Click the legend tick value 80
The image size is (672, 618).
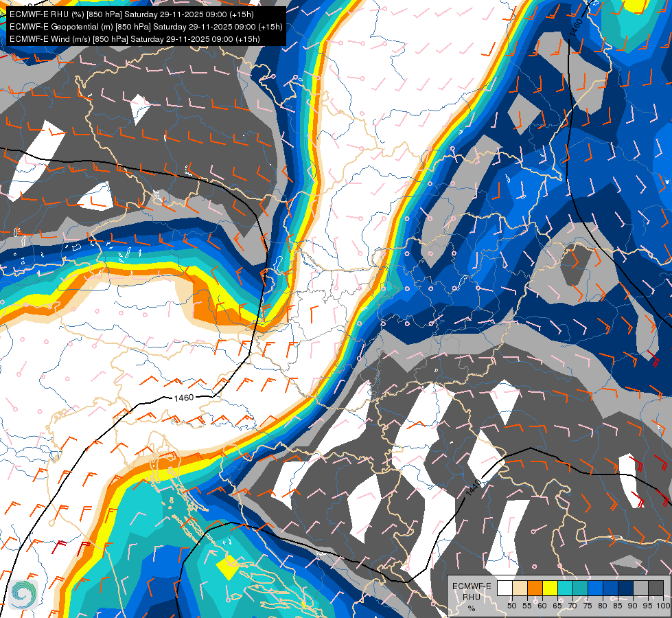(603, 606)
